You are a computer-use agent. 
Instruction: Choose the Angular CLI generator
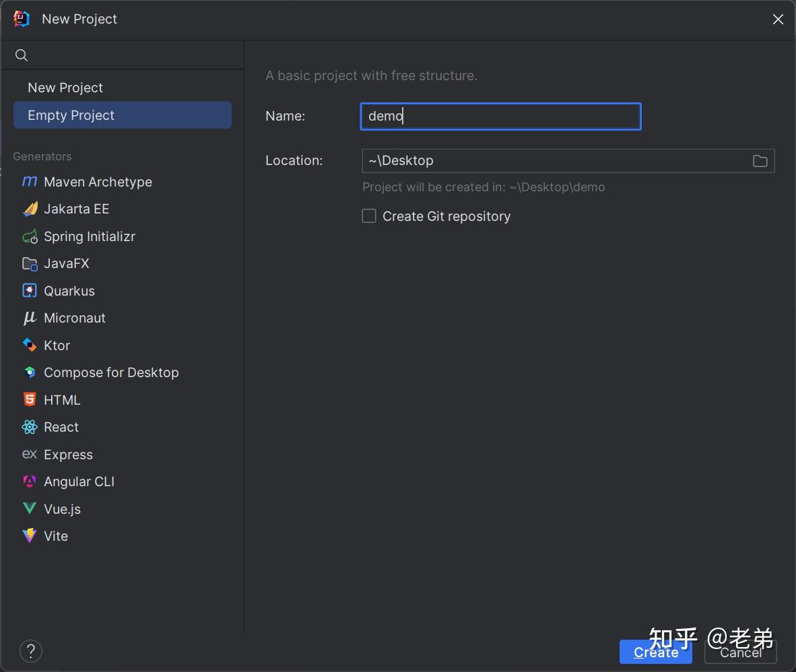(x=79, y=481)
